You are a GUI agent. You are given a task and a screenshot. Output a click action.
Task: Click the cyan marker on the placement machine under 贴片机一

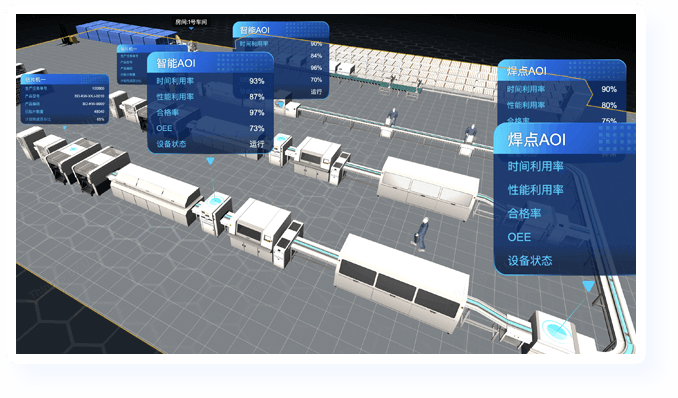(73, 148)
